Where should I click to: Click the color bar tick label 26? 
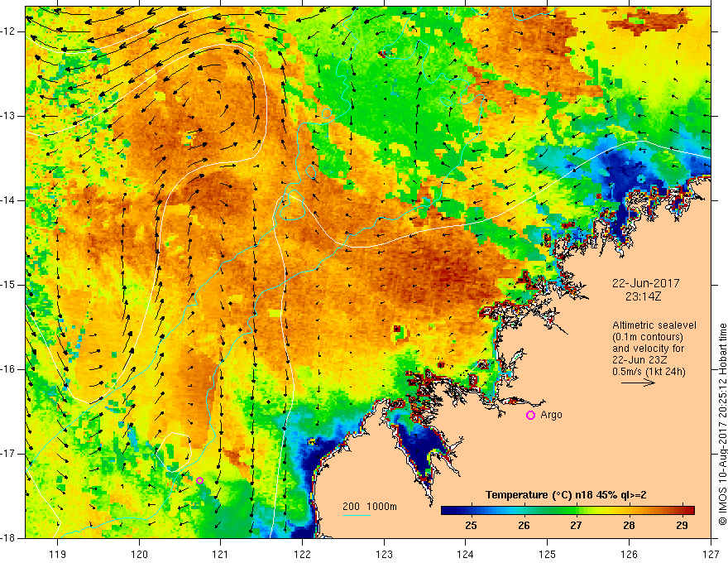coord(524,526)
